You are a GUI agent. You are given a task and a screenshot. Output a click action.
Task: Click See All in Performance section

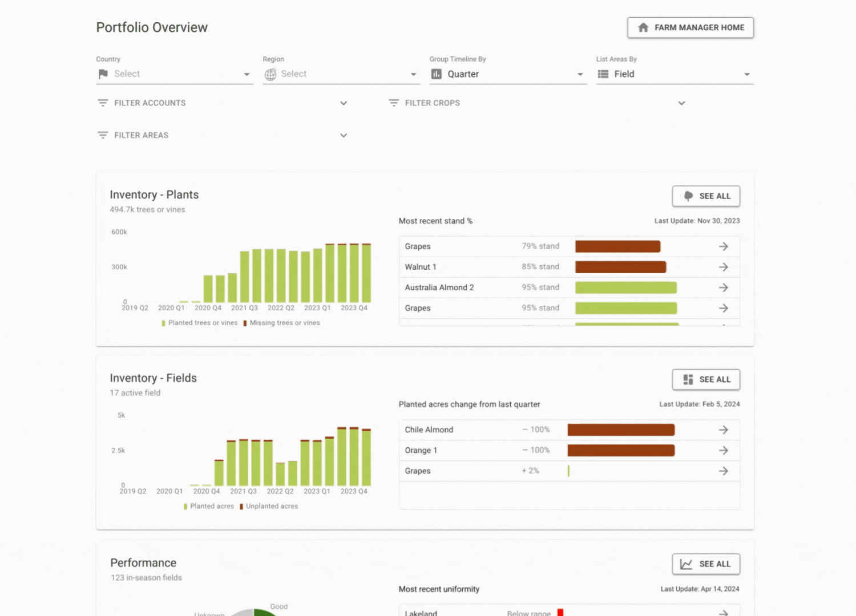706,564
